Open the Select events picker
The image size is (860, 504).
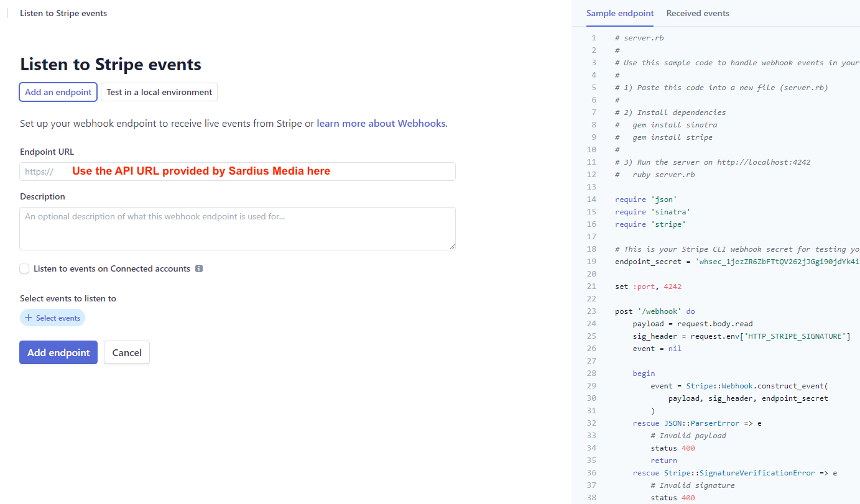53,318
